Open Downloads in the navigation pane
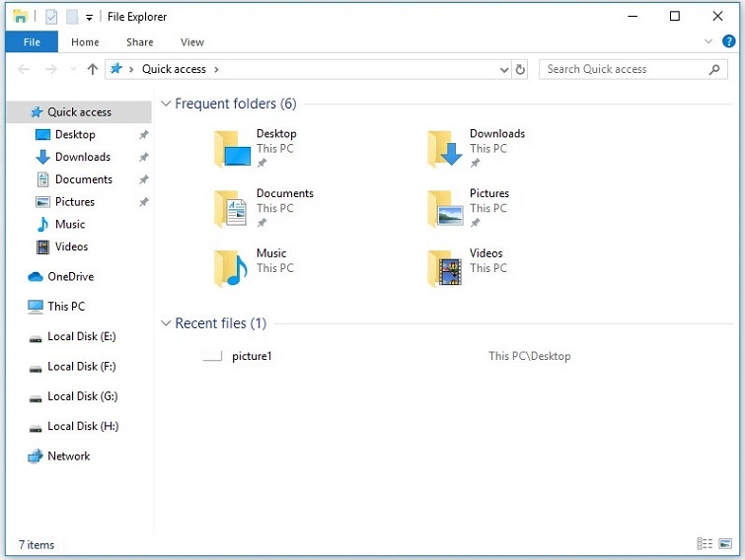The height and width of the screenshot is (560, 745). coord(83,157)
